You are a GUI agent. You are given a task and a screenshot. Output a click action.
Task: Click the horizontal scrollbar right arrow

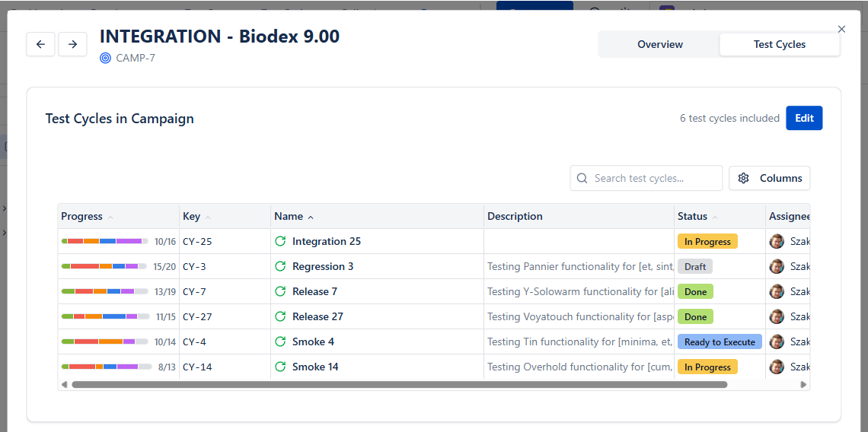tap(803, 385)
